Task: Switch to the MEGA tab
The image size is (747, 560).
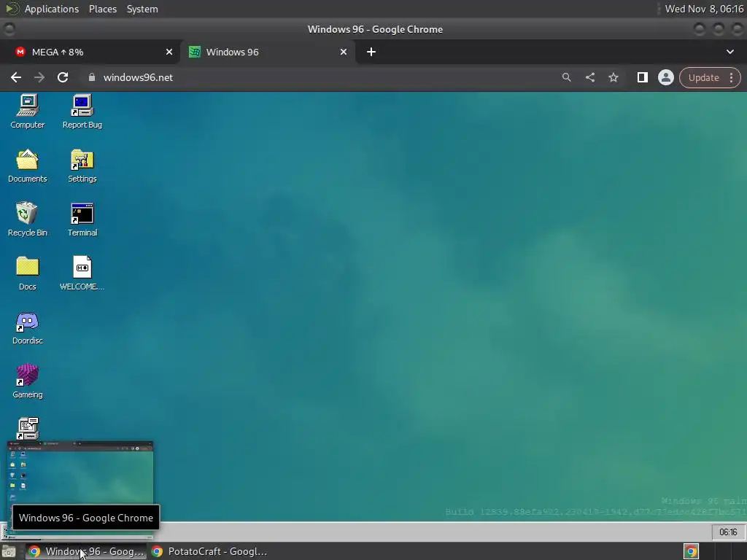Action: (x=90, y=52)
